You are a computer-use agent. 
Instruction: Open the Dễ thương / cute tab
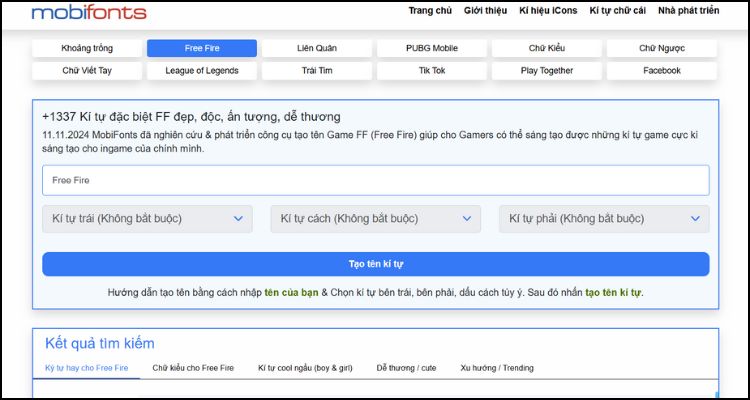point(407,368)
